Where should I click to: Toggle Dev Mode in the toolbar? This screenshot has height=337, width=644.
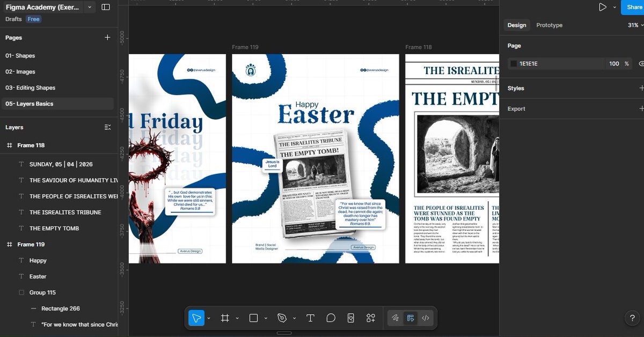(426, 318)
